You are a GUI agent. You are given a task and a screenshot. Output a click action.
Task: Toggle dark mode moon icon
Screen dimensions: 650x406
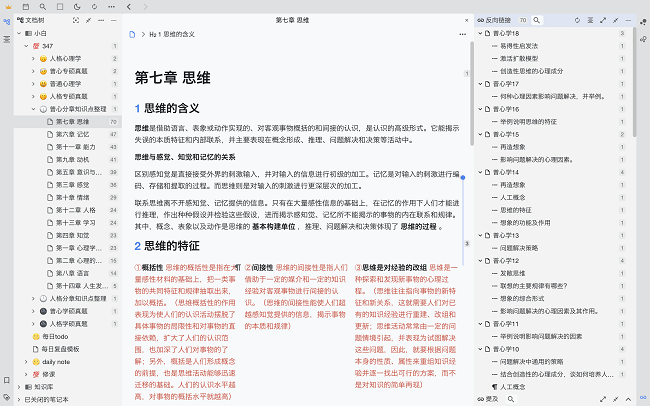77,7
